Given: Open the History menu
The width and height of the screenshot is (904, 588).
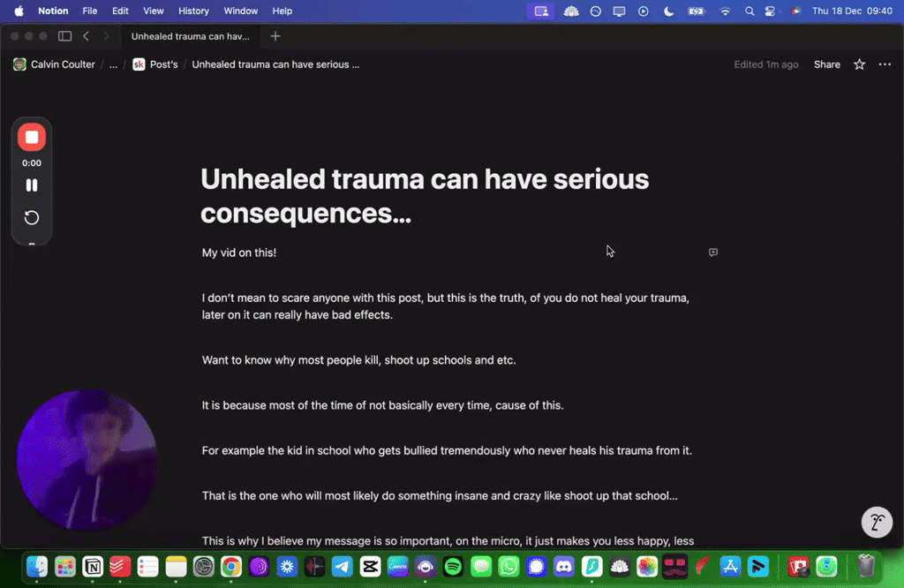Looking at the screenshot, I should click(192, 11).
